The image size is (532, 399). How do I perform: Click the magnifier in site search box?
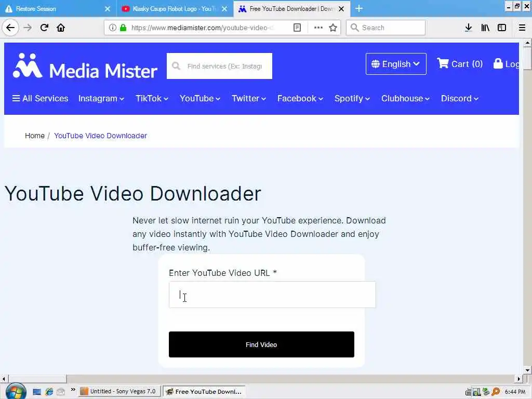click(x=176, y=66)
